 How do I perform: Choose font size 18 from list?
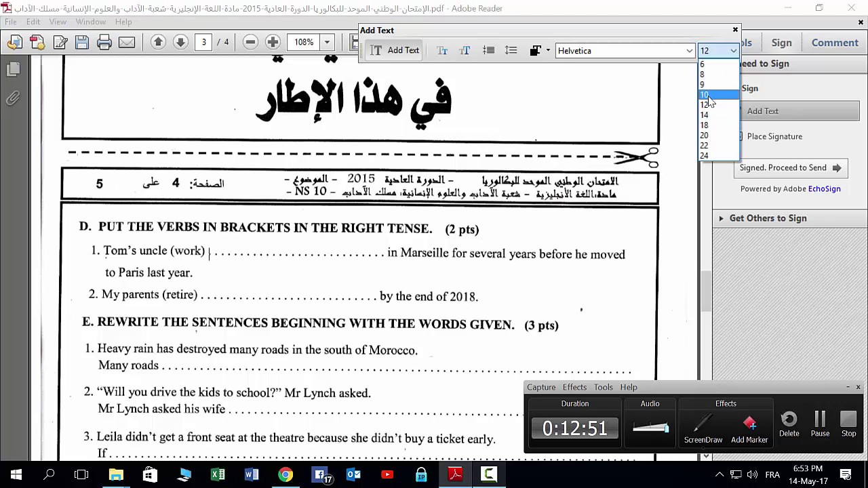point(718,125)
